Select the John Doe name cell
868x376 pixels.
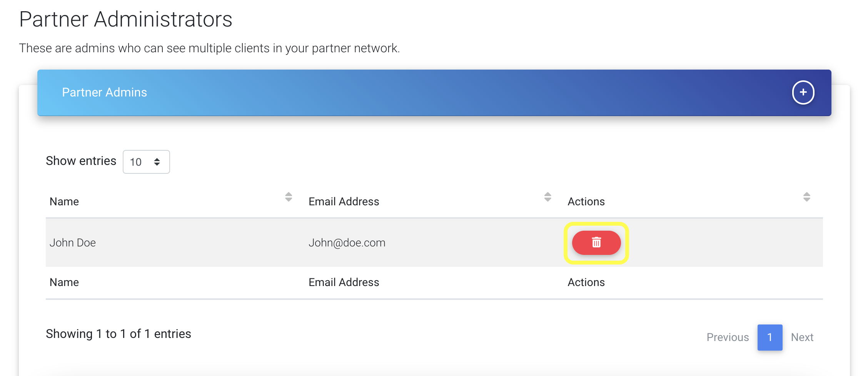pyautogui.click(x=73, y=243)
